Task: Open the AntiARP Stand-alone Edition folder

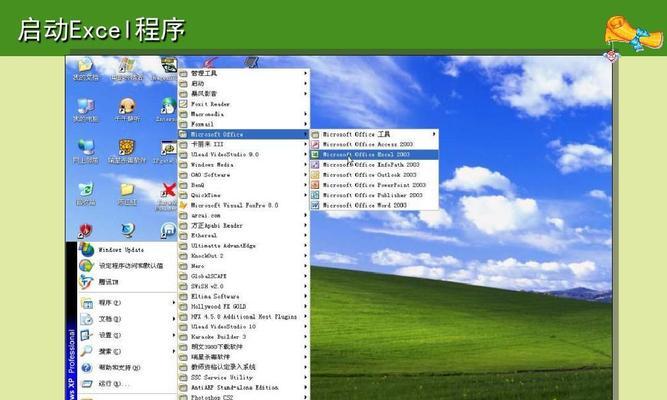Action: [244, 388]
